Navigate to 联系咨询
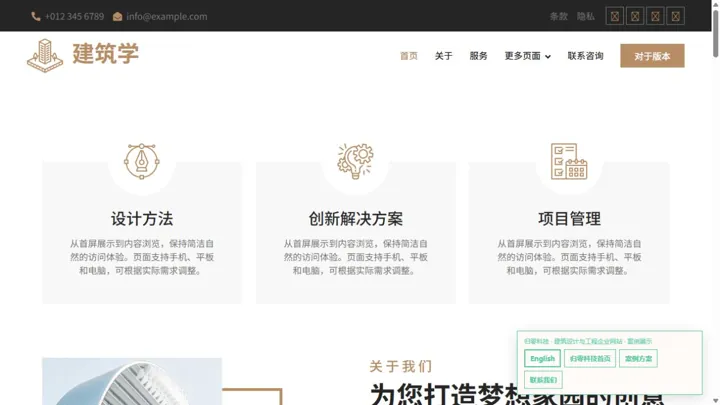720x405 pixels. pos(585,56)
